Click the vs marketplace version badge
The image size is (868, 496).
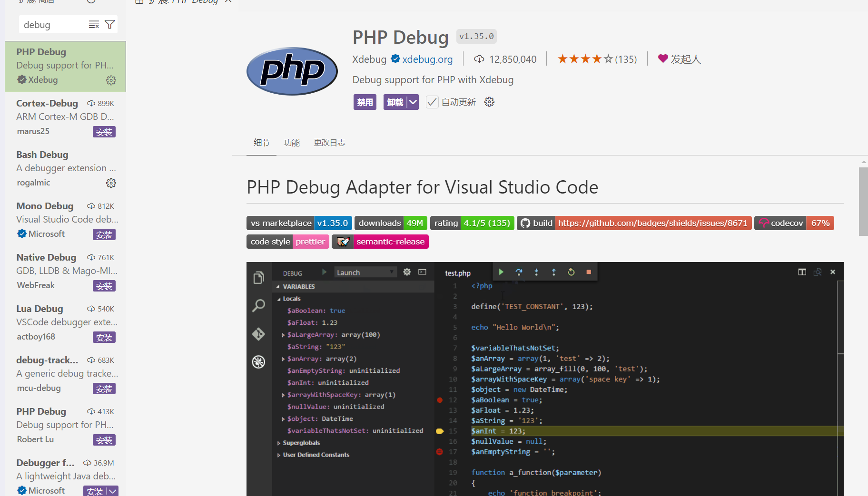(x=299, y=223)
